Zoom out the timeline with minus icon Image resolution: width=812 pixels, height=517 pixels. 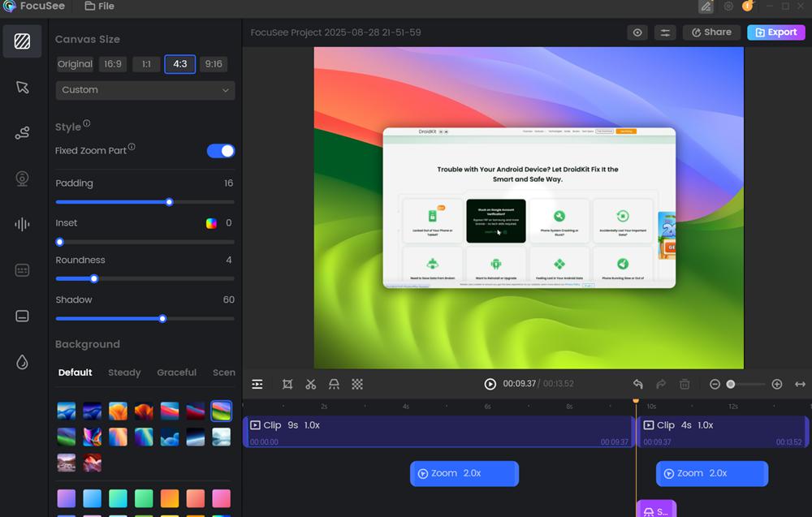click(715, 384)
